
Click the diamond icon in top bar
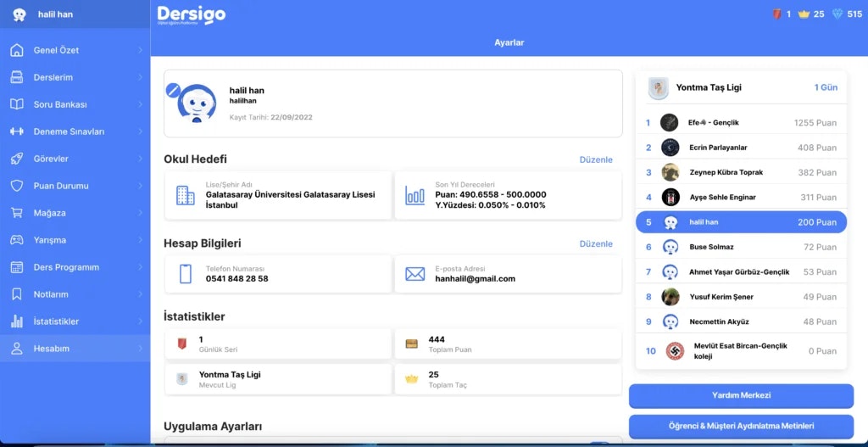(x=837, y=14)
